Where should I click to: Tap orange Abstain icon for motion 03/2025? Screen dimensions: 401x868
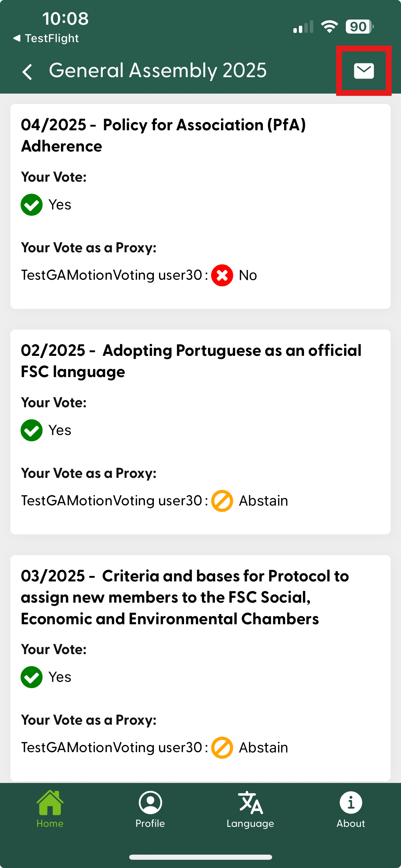coord(222,748)
